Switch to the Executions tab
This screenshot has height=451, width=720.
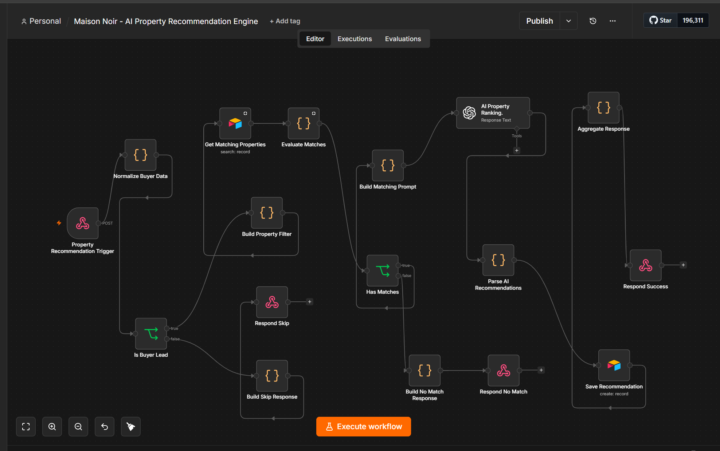(354, 39)
